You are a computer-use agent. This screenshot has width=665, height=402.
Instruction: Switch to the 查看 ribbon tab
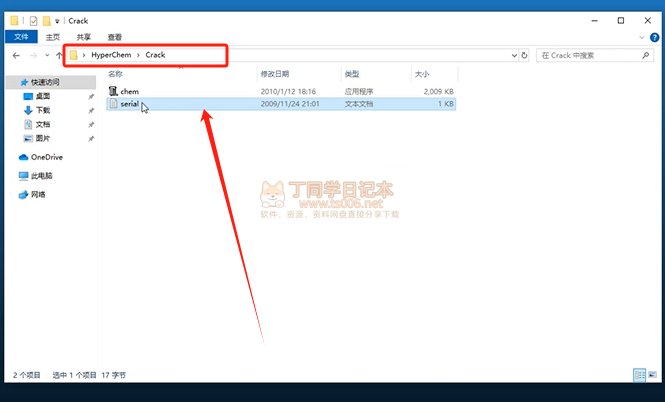click(115, 37)
